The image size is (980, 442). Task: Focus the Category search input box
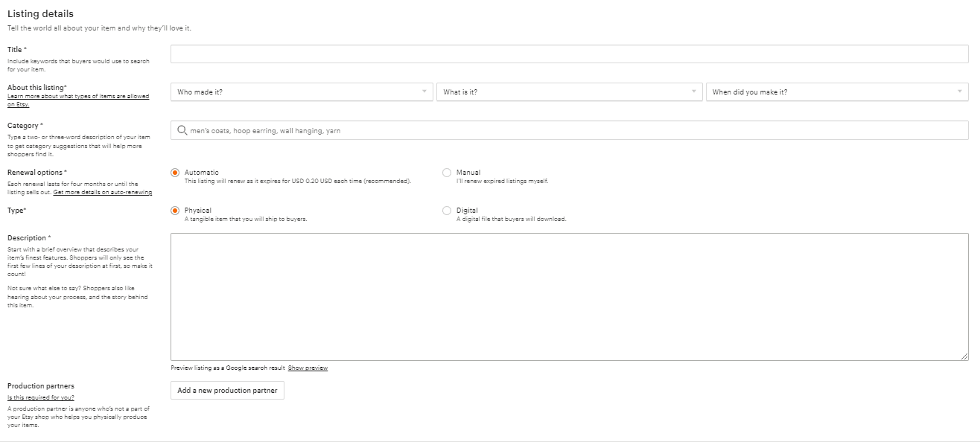[x=573, y=130]
